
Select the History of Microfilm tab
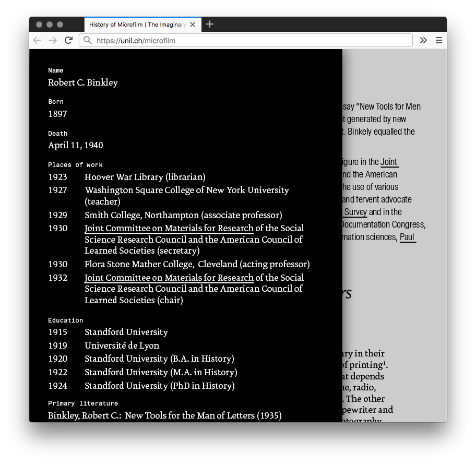tap(137, 25)
